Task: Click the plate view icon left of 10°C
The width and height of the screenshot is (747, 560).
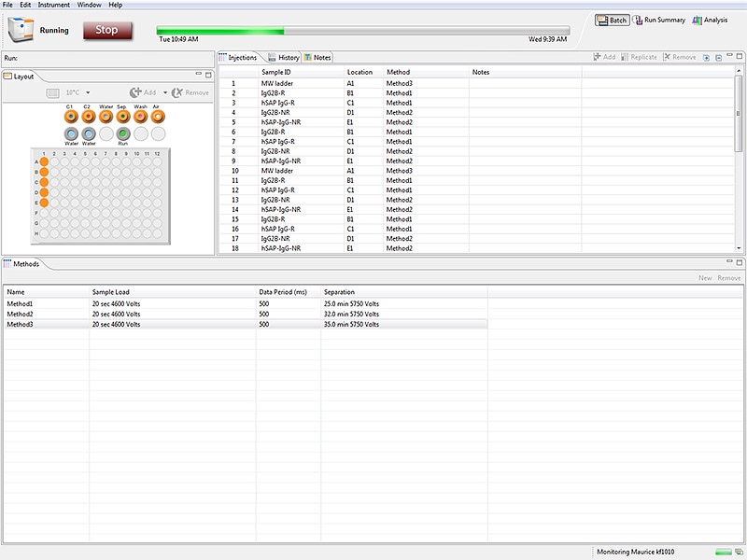Action: tap(52, 92)
